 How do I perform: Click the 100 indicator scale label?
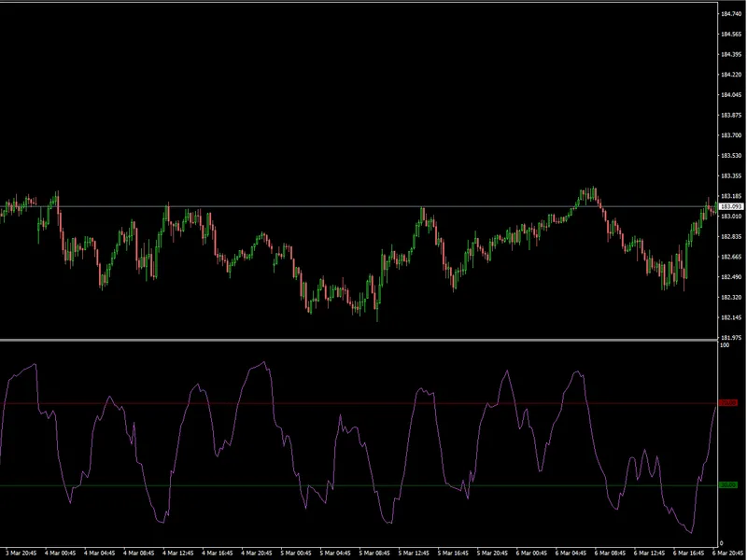725,345
